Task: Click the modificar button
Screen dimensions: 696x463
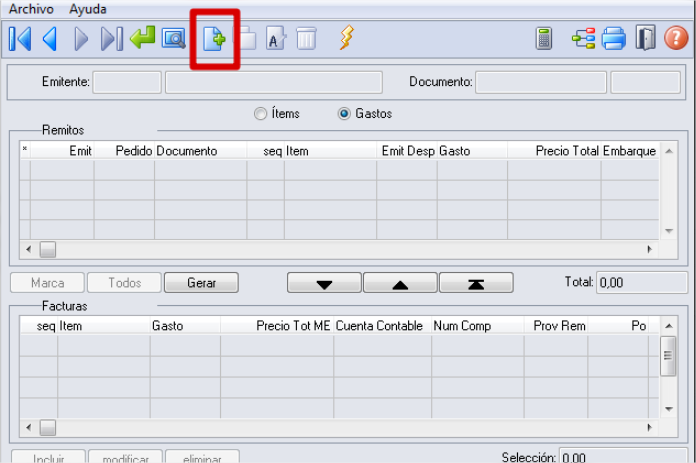Action: coord(126,457)
